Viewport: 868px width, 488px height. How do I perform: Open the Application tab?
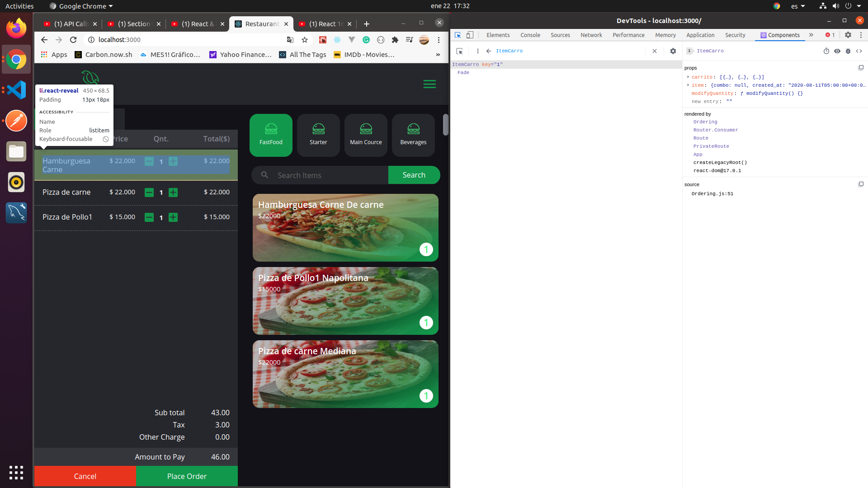coord(700,35)
